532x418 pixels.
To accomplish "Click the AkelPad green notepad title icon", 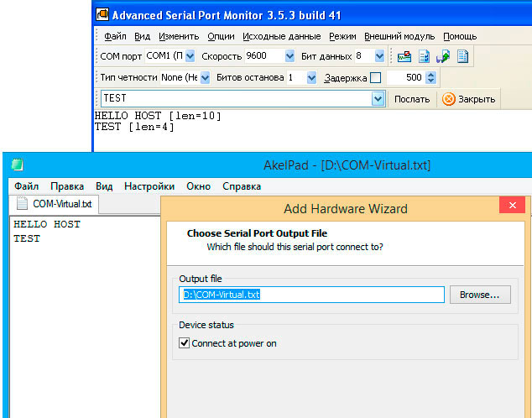I will click(18, 165).
